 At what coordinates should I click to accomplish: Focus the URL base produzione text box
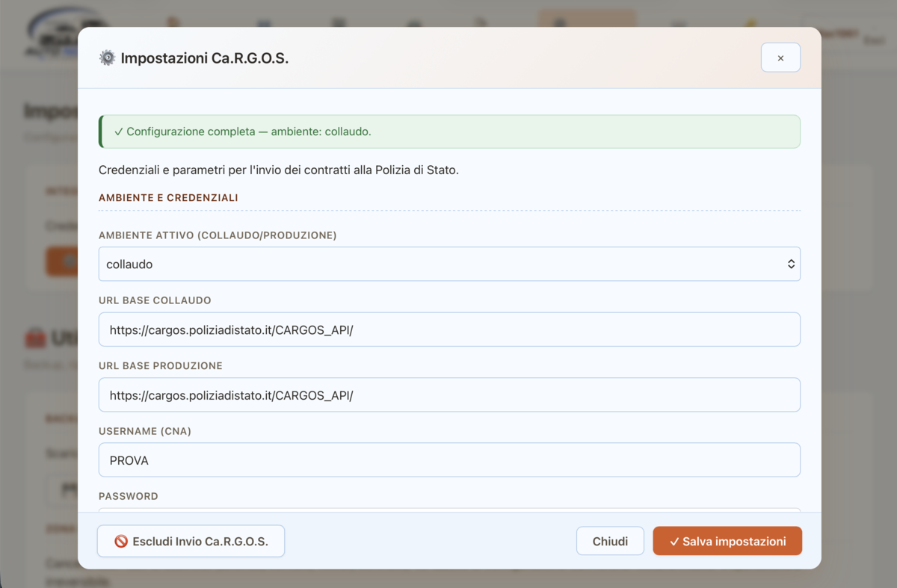449,394
